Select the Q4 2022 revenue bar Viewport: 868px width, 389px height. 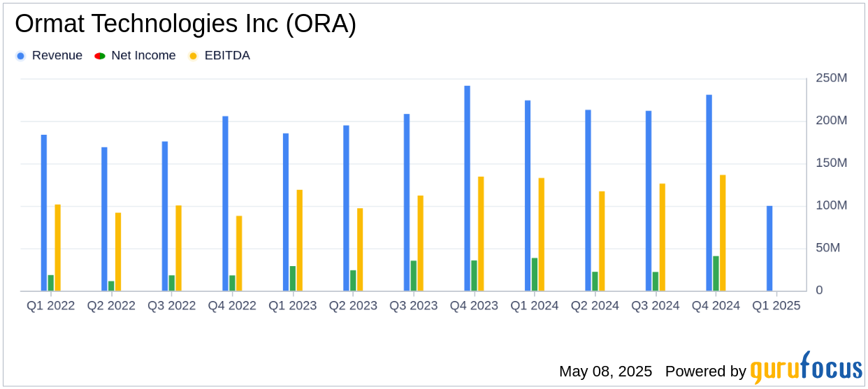pos(225,204)
